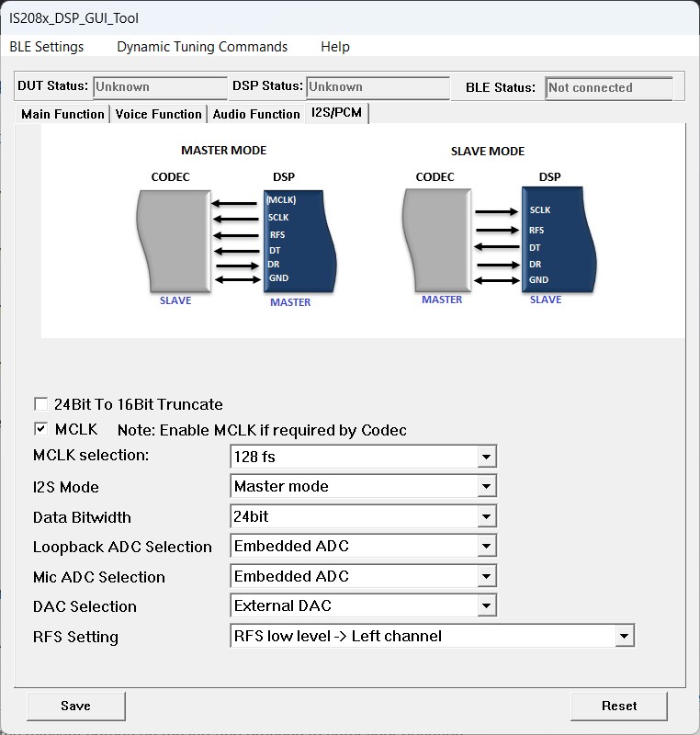This screenshot has height=735, width=700.
Task: Click the BLE Status field
Action: coord(609,87)
